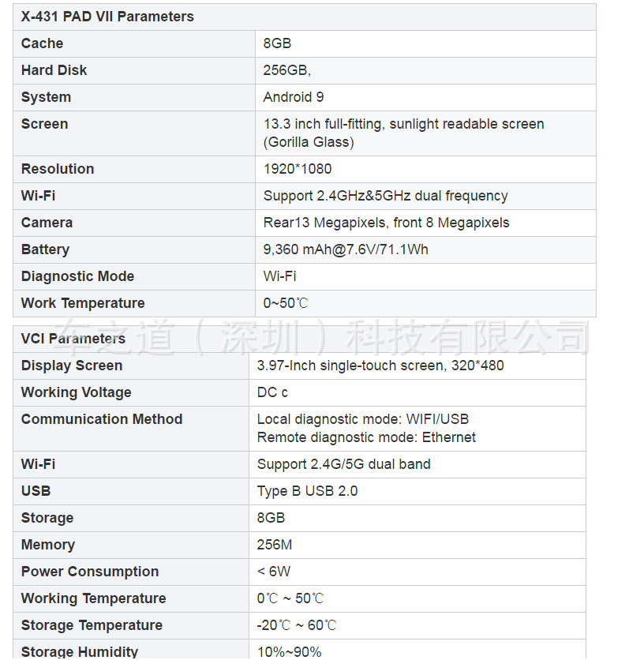
Task: Click the Android 9 system value
Action: coord(294,97)
